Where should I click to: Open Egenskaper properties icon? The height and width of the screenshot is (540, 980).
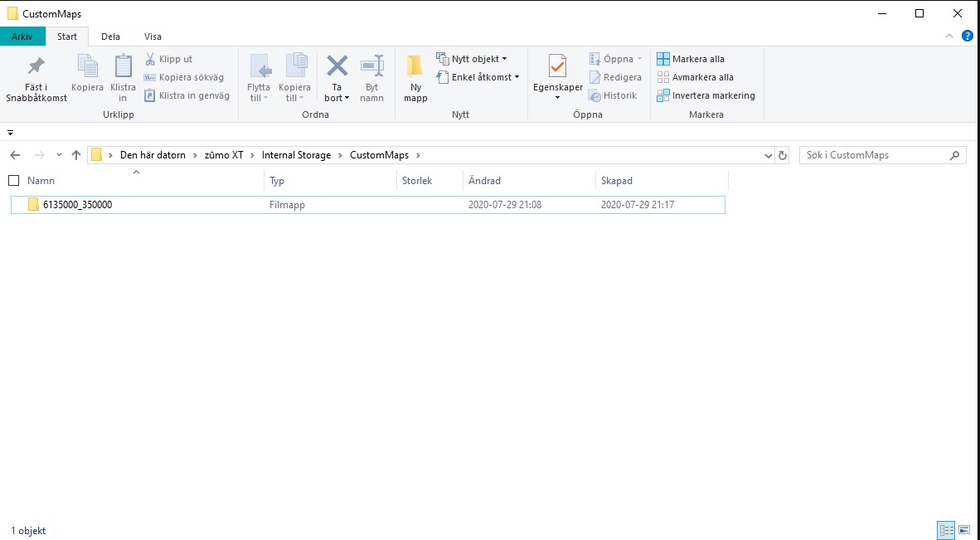tap(557, 66)
